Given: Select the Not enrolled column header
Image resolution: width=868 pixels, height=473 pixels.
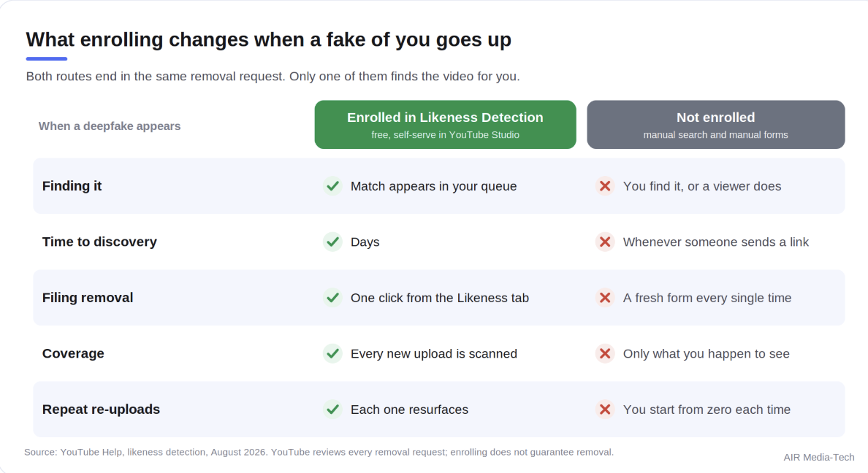Looking at the screenshot, I should click(x=716, y=125).
